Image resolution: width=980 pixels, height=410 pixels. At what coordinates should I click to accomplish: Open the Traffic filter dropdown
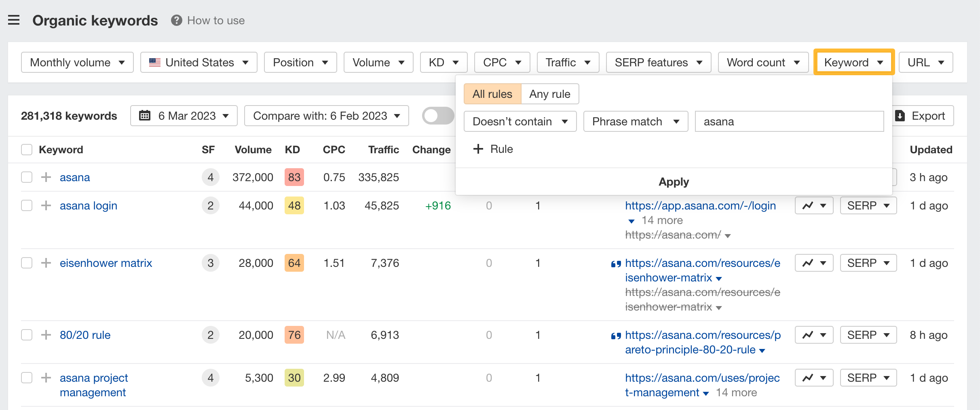568,62
